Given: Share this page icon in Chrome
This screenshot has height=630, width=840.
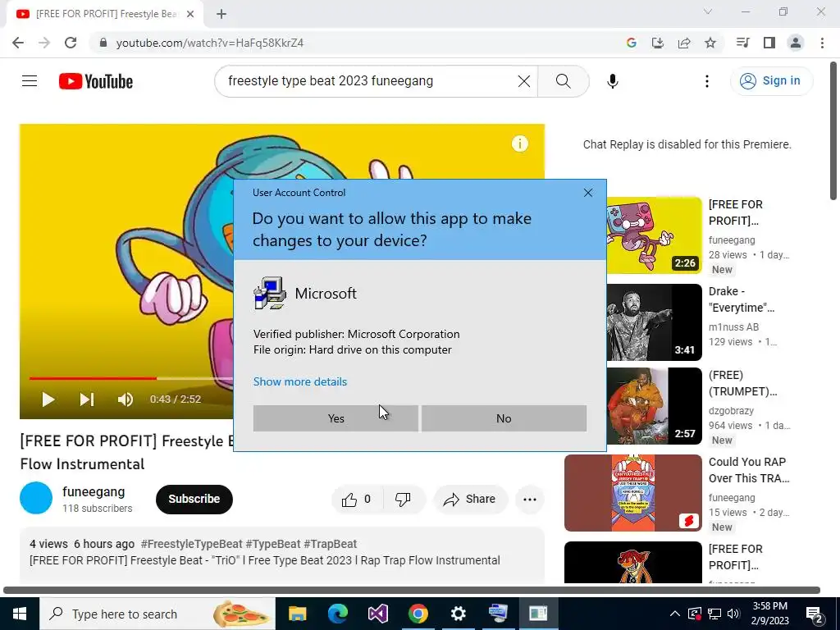Looking at the screenshot, I should [x=684, y=43].
